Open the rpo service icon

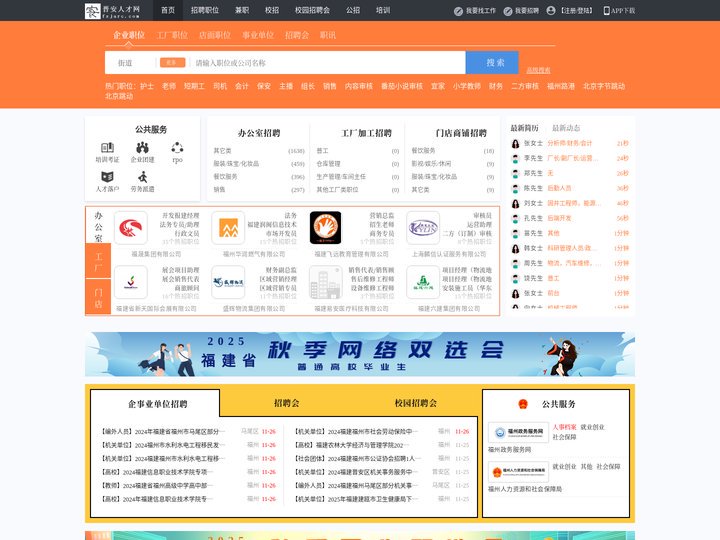[177, 148]
